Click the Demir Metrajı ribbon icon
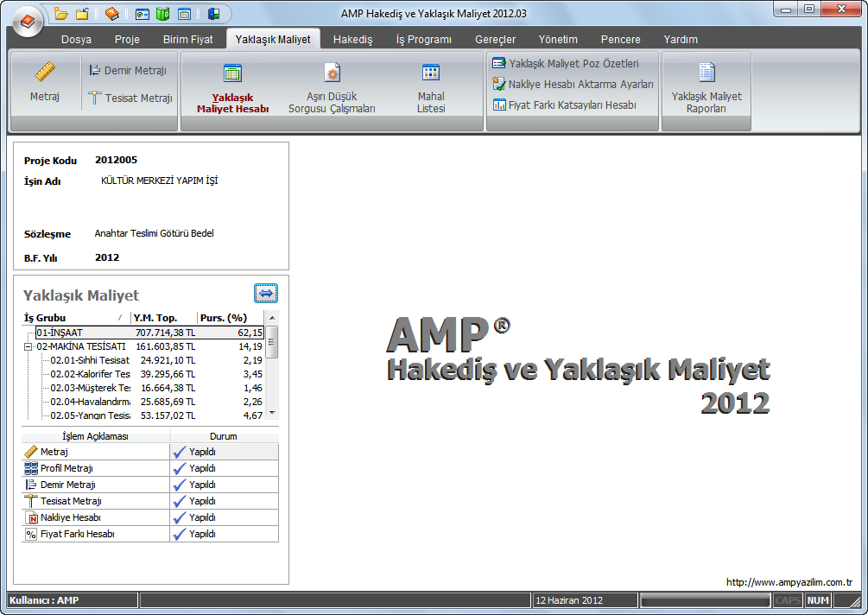Image resolution: width=868 pixels, height=615 pixels. (128, 71)
